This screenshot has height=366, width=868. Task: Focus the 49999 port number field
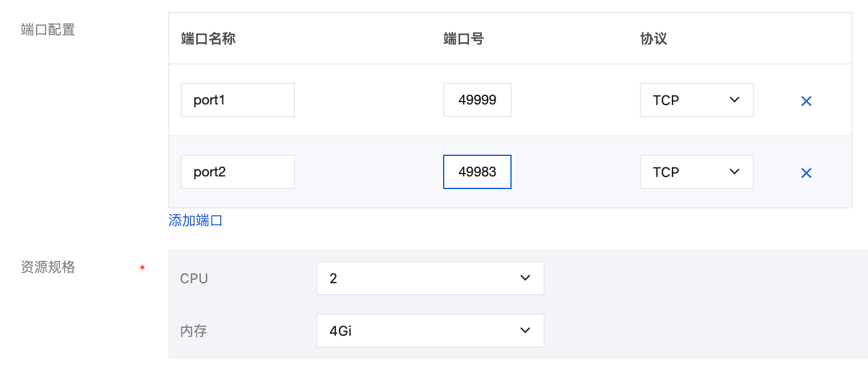pos(477,100)
